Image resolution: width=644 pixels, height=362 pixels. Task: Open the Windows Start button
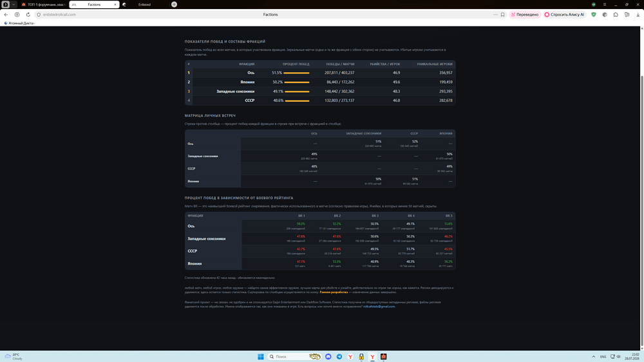260,357
